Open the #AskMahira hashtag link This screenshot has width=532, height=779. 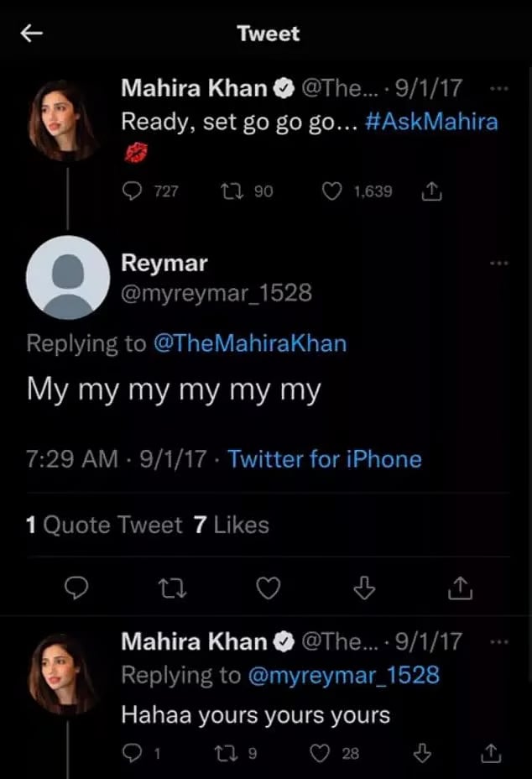click(x=432, y=122)
